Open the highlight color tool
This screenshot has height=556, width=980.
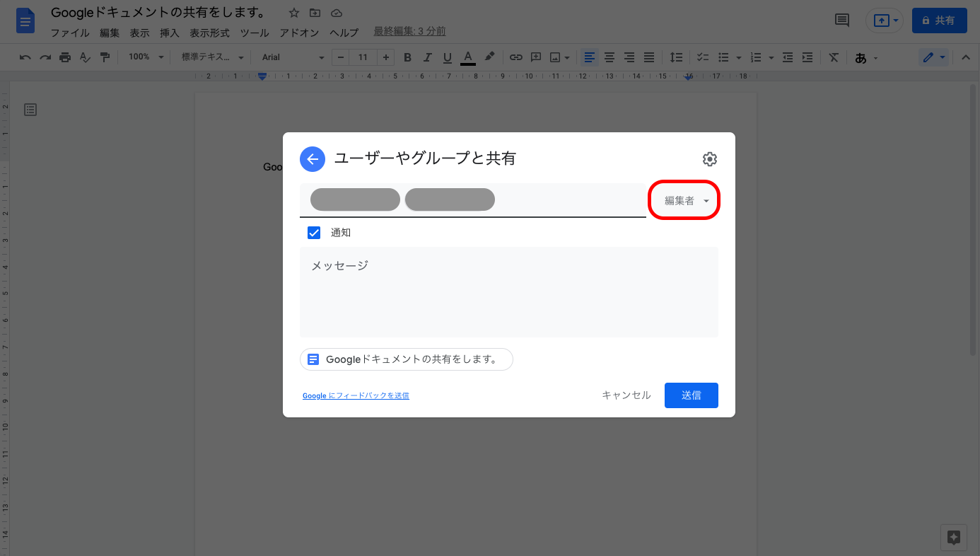489,57
